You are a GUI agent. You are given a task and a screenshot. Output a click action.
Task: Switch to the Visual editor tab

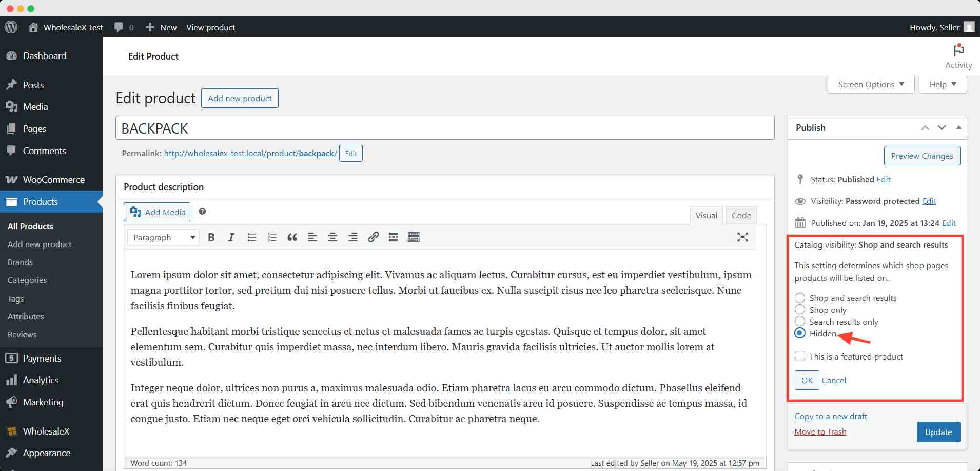pyautogui.click(x=706, y=215)
